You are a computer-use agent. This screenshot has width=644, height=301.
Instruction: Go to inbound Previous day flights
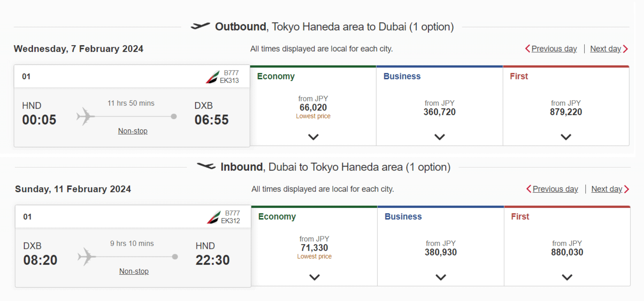pos(555,189)
